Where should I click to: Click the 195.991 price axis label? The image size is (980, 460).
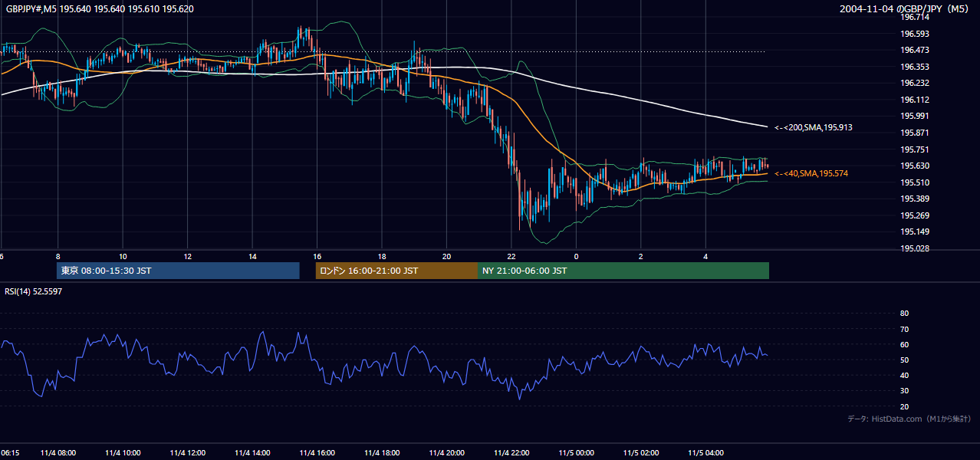(x=915, y=116)
